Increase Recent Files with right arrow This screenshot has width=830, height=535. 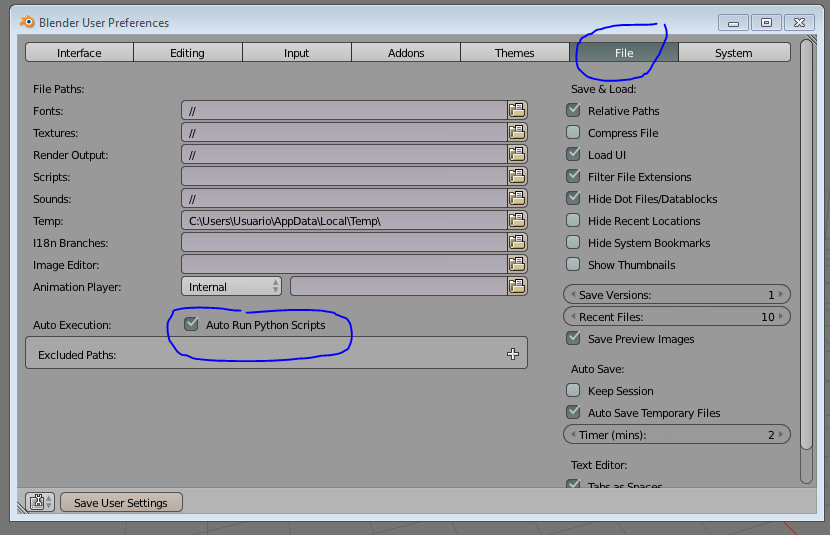[x=781, y=316]
